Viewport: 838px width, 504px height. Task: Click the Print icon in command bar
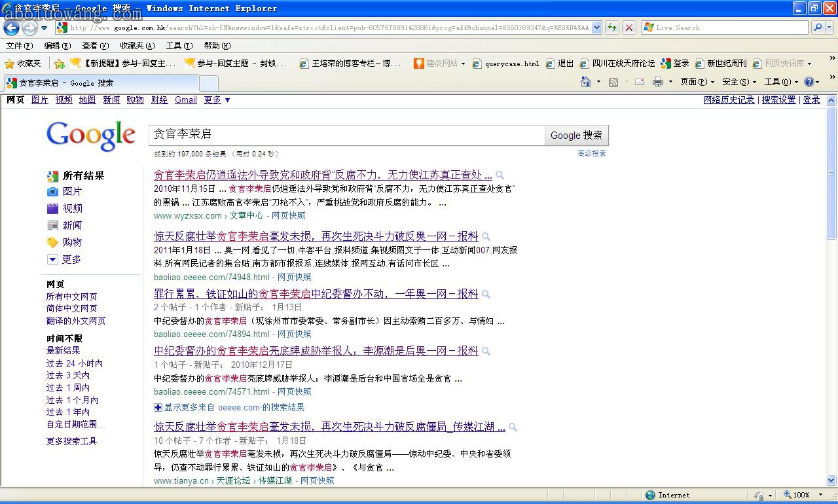(658, 82)
